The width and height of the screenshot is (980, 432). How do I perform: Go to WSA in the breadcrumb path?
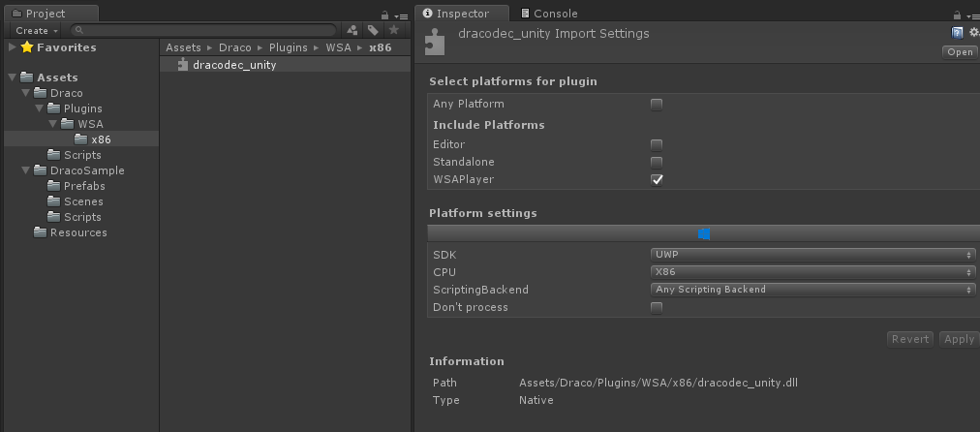point(338,47)
